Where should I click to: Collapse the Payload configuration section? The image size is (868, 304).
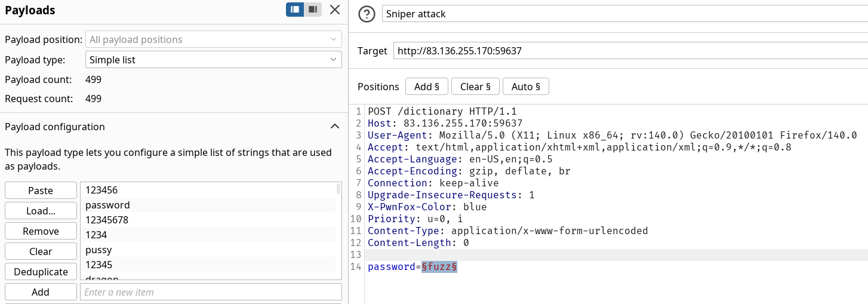pos(335,127)
